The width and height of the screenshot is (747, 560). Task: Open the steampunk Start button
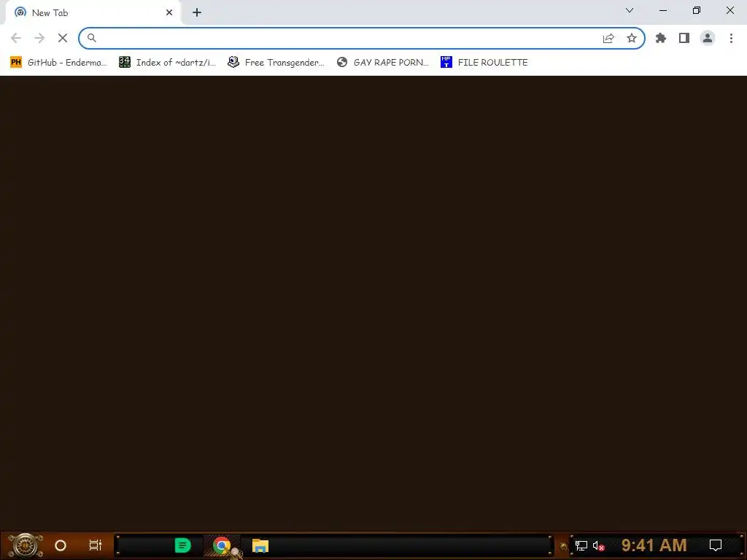26,545
